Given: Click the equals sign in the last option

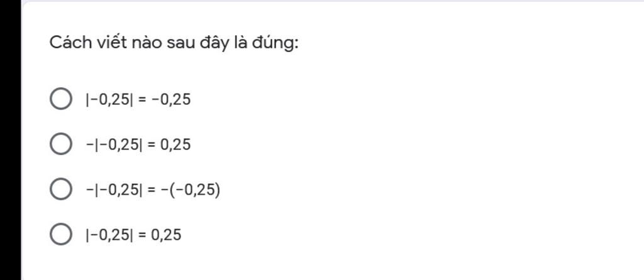Looking at the screenshot, I should (x=141, y=235).
